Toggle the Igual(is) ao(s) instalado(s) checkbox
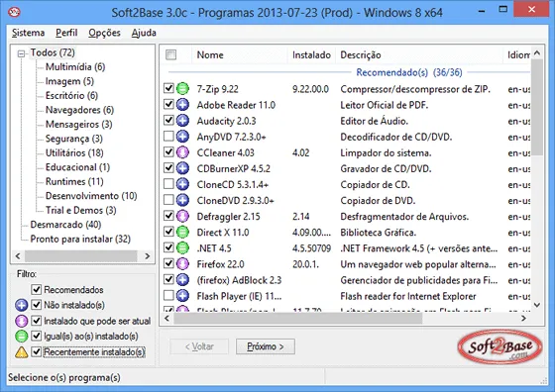This screenshot has height=392, width=555. pos(37,336)
